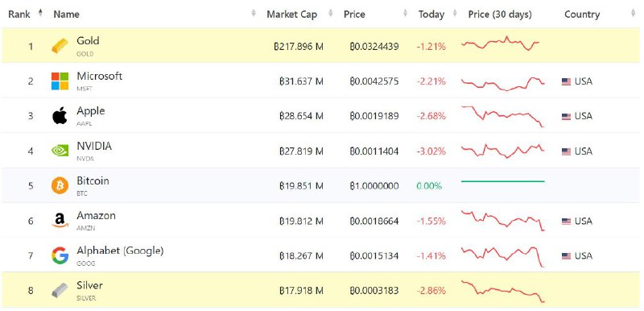Sort by Today column sort arrows
The image size is (644, 311).
(x=455, y=14)
